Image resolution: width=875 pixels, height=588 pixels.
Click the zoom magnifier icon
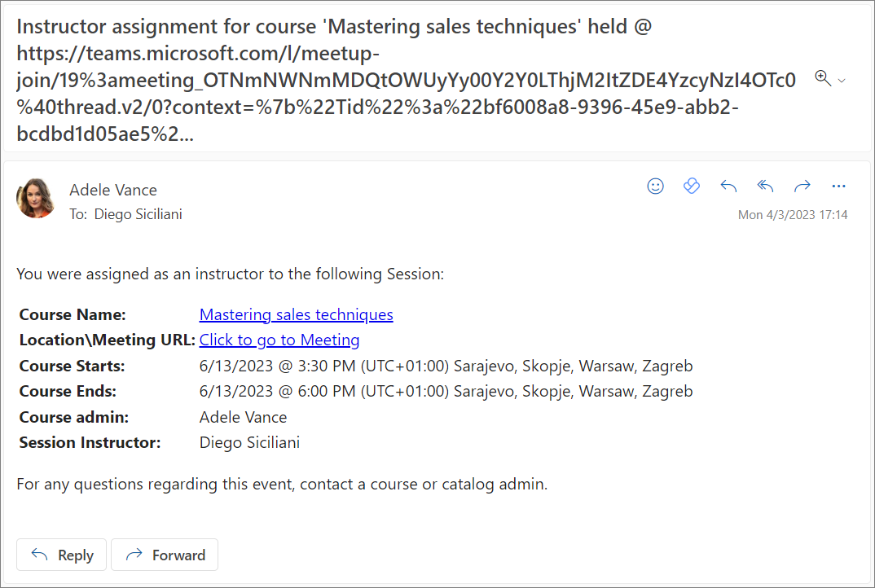(822, 78)
